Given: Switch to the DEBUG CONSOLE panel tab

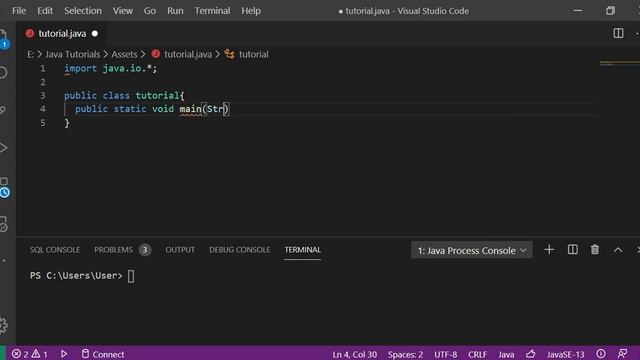Looking at the screenshot, I should [x=240, y=250].
